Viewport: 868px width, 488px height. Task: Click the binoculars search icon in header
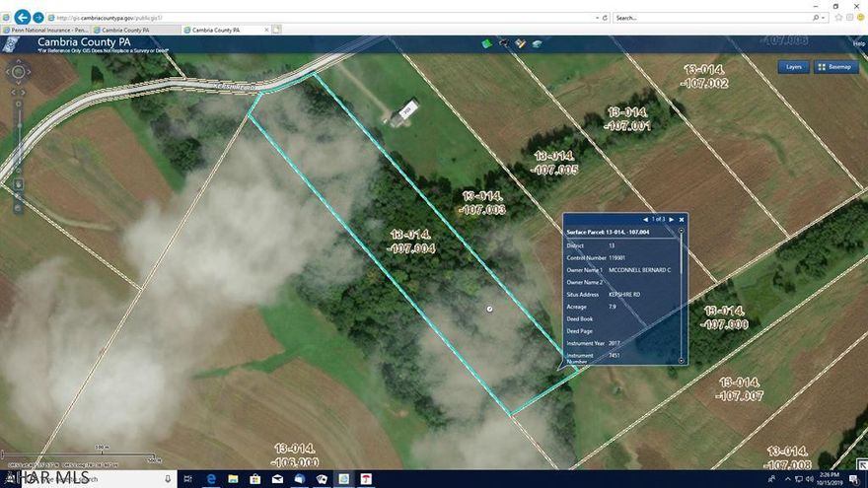(503, 43)
